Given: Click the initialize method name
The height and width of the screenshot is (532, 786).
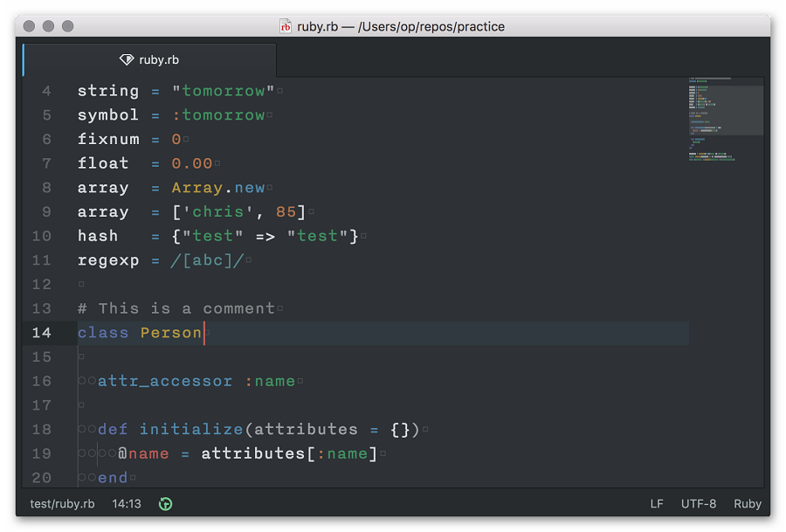Looking at the screenshot, I should [191, 429].
